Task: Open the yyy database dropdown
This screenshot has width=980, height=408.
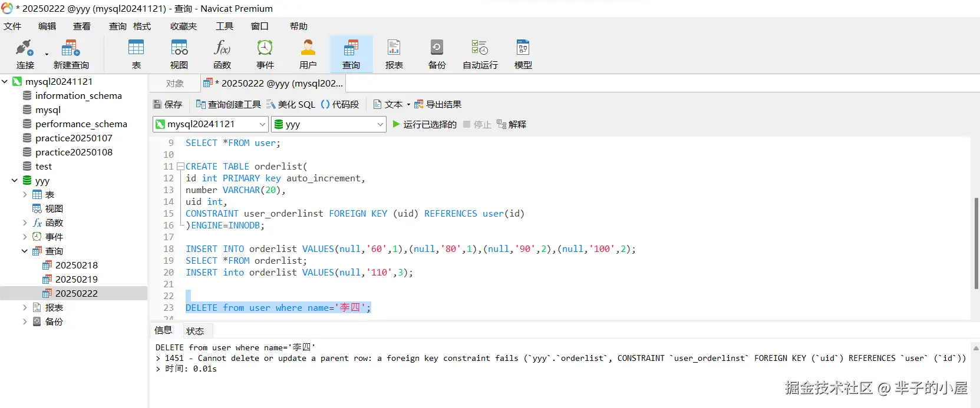Action: [x=328, y=124]
